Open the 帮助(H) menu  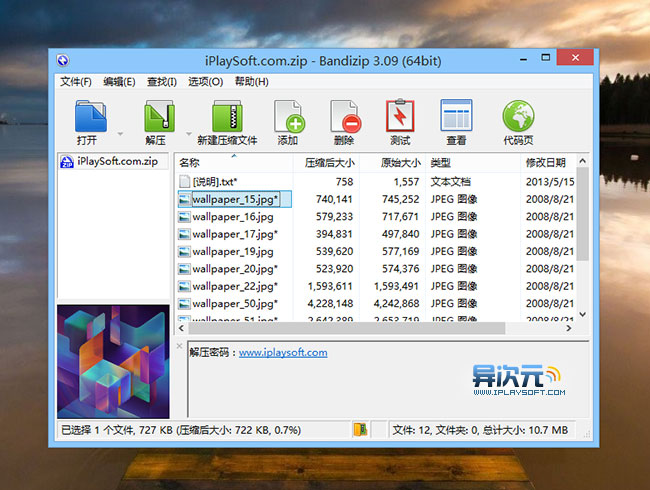(252, 82)
